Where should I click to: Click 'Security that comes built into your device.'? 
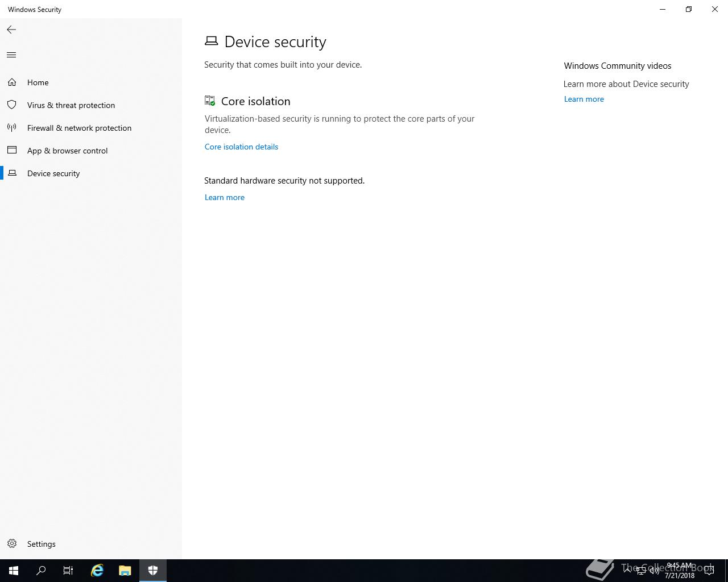click(283, 65)
